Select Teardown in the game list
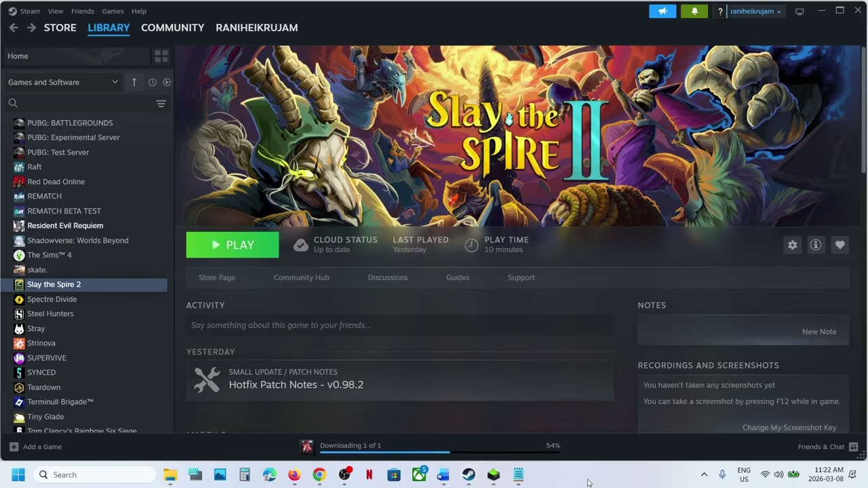 [x=43, y=387]
